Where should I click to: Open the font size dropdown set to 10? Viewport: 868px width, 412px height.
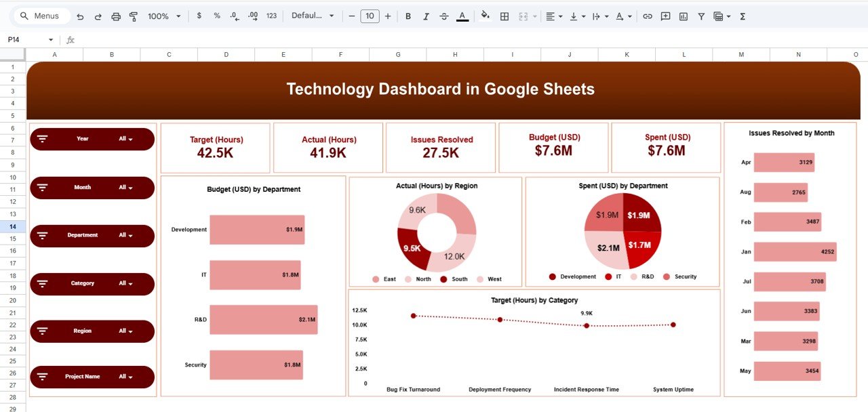point(370,16)
